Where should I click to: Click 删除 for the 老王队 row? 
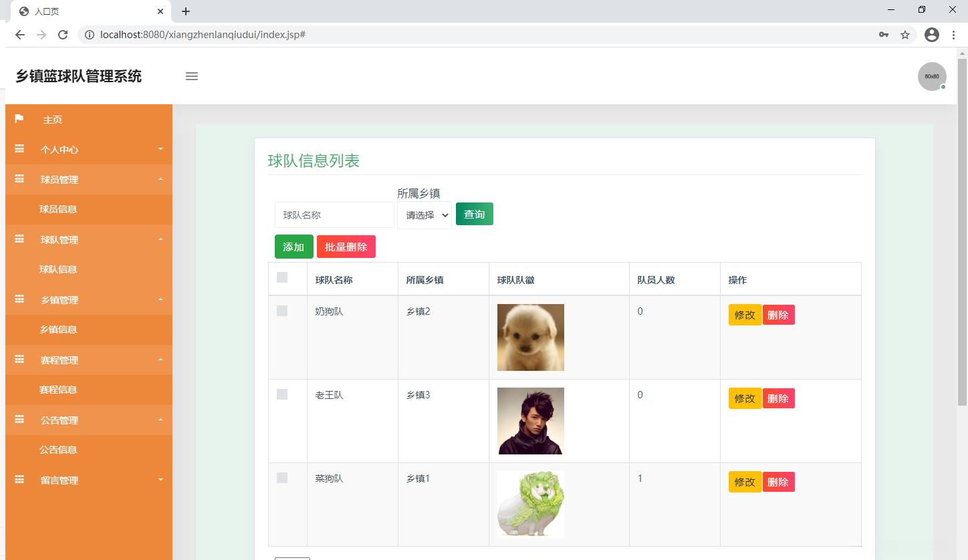[778, 398]
